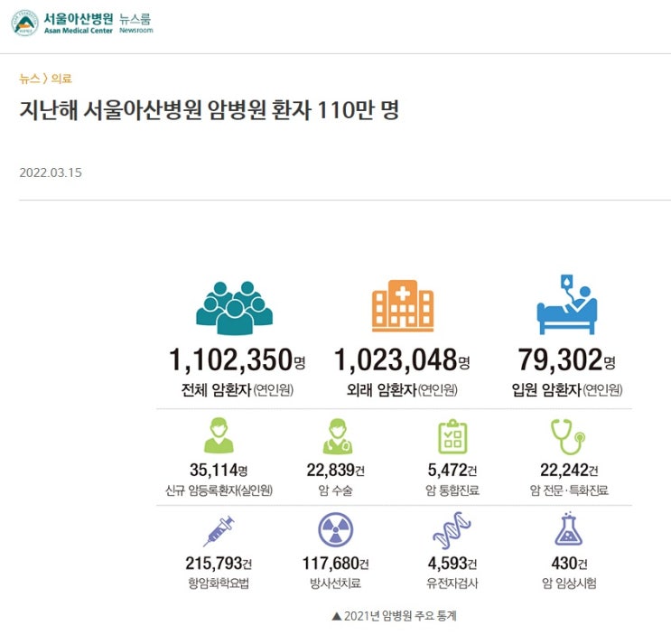This screenshot has width=671, height=644.
Task: Click the Asan Medical Center logo emblem
Action: click(x=24, y=23)
